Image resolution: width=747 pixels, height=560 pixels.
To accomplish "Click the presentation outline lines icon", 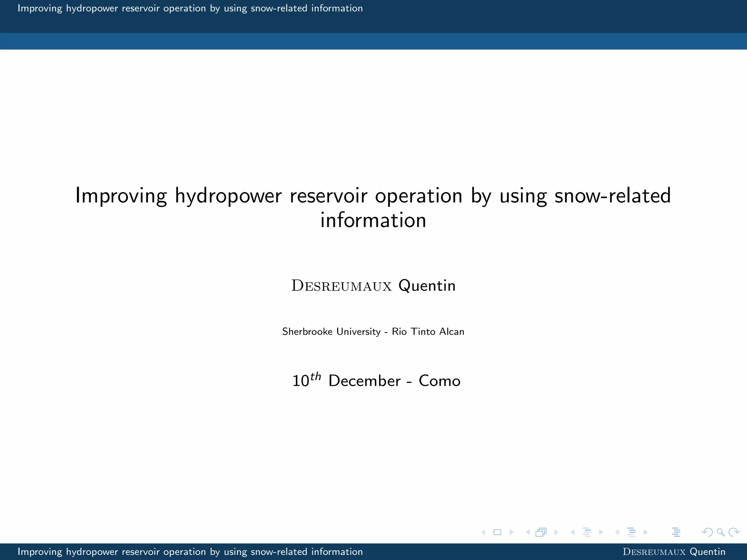I will (x=676, y=532).
